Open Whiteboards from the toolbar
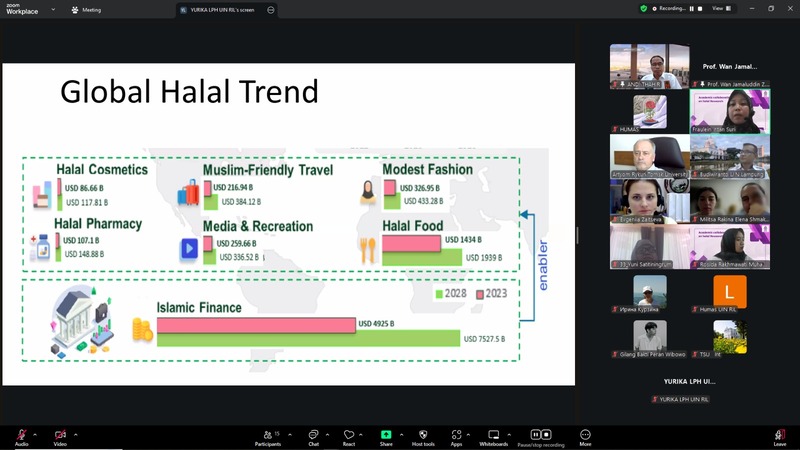This screenshot has width=800, height=450. click(x=494, y=436)
